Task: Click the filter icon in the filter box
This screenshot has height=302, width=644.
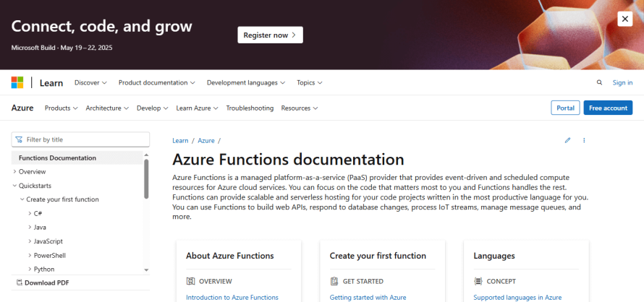Action: pos(19,139)
